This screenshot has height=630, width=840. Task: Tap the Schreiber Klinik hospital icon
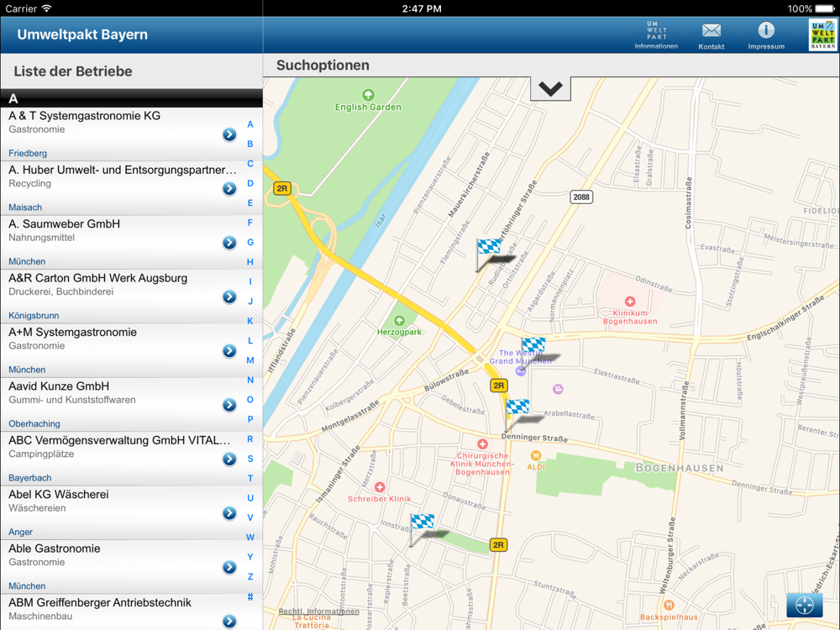380,486
